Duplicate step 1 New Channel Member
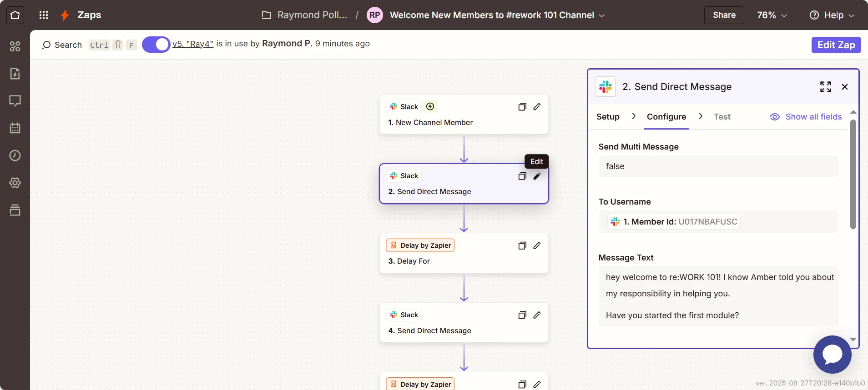Viewport: 868px width, 390px height. (x=522, y=107)
